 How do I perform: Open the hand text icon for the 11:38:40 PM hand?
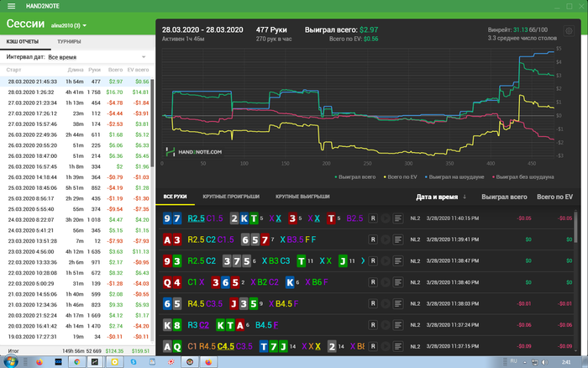(398, 282)
